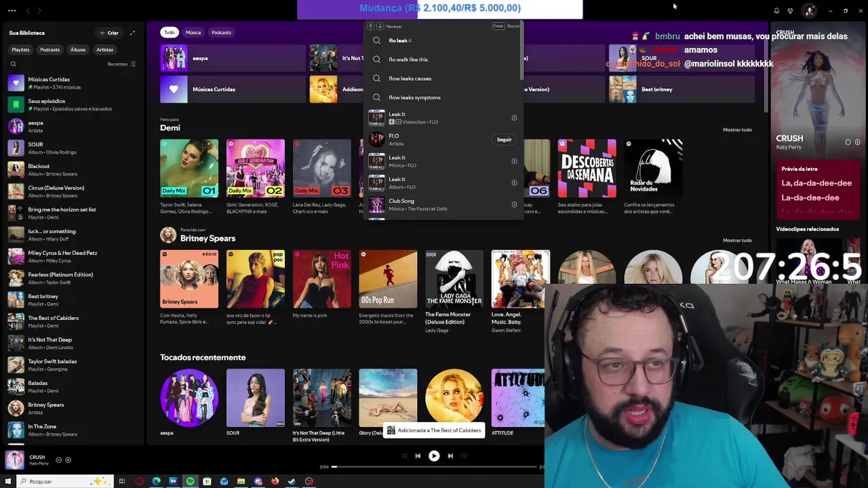Image resolution: width=868 pixels, height=488 pixels.
Task: Skip to the next track
Action: click(450, 456)
